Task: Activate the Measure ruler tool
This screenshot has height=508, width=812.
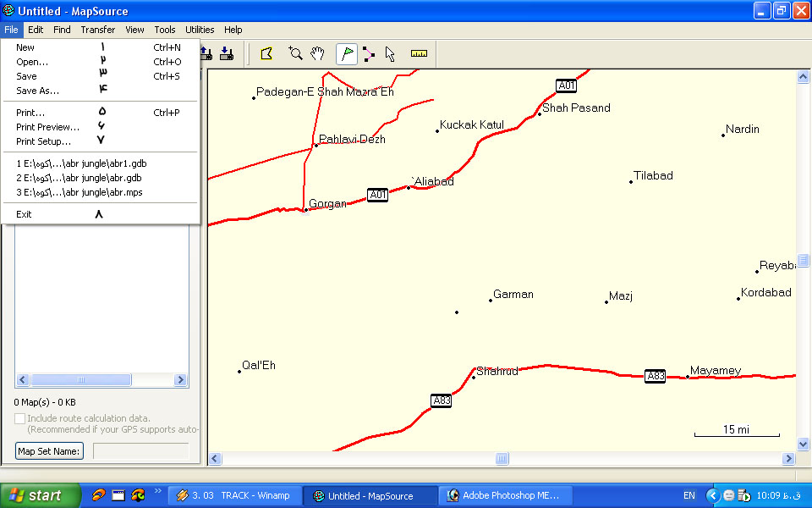Action: [x=419, y=54]
